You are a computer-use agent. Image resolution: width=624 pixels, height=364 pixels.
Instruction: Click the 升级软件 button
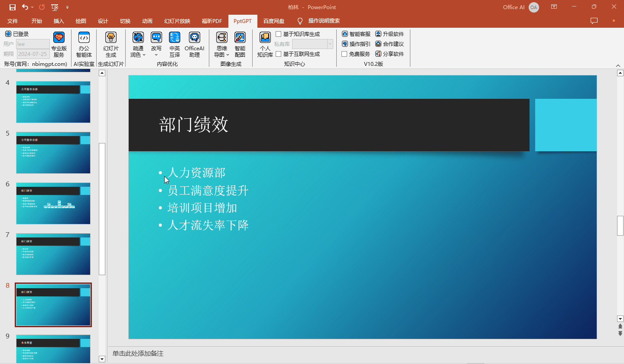pyautogui.click(x=389, y=34)
